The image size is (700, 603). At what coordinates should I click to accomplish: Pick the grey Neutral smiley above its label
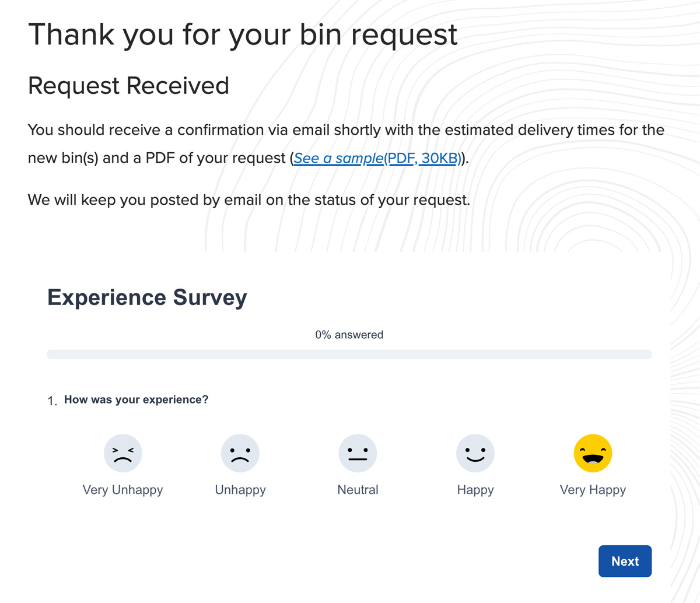coord(358,453)
